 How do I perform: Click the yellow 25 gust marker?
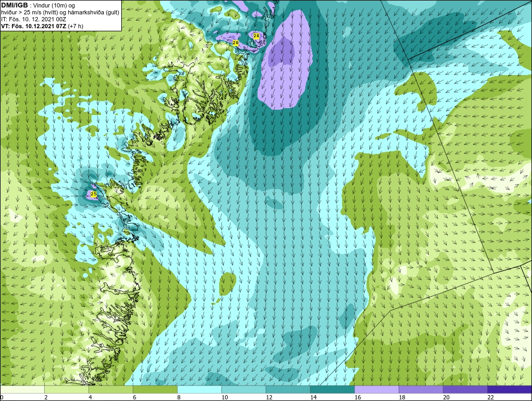(94, 194)
